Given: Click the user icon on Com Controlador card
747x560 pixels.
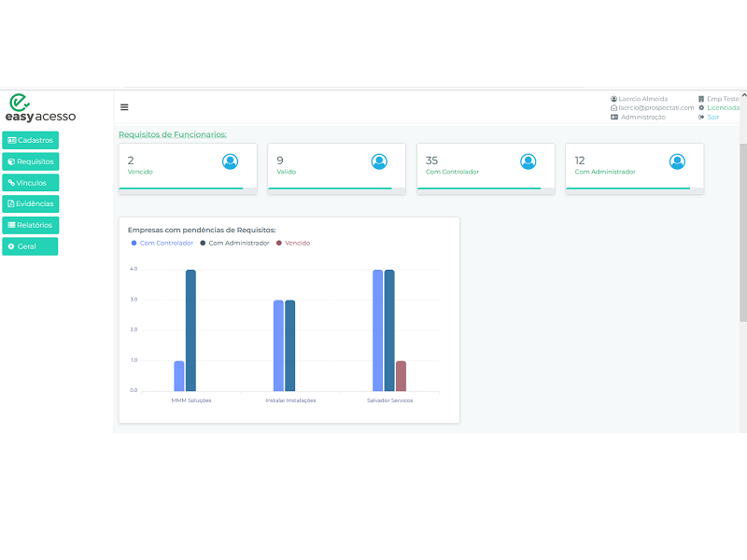Looking at the screenshot, I should point(528,161).
